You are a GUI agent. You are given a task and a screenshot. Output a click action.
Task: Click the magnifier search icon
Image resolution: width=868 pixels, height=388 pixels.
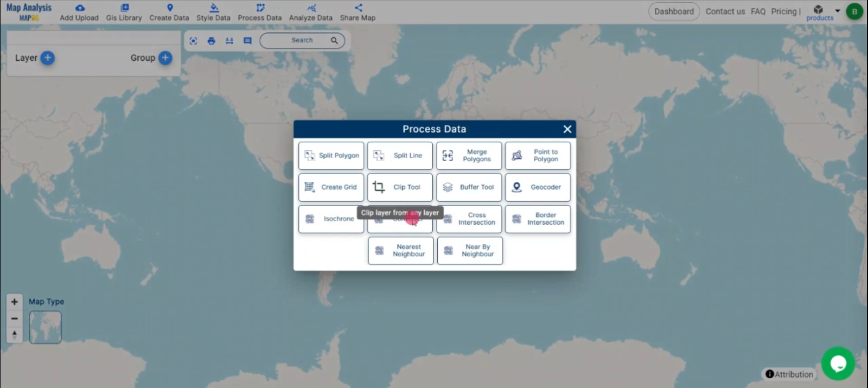click(334, 40)
